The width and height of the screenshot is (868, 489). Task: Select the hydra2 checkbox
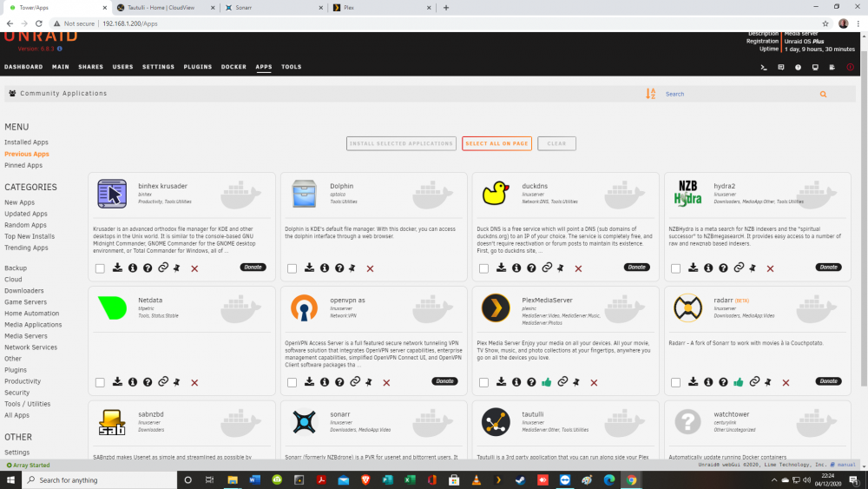click(675, 268)
